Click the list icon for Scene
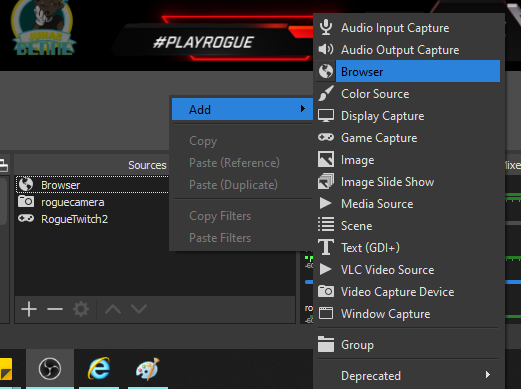This screenshot has height=389, width=521. (326, 224)
